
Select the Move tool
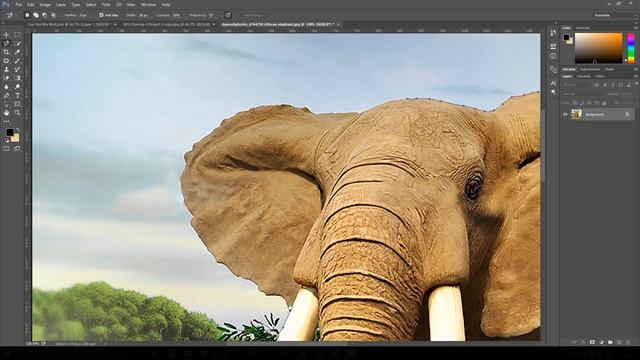6,35
